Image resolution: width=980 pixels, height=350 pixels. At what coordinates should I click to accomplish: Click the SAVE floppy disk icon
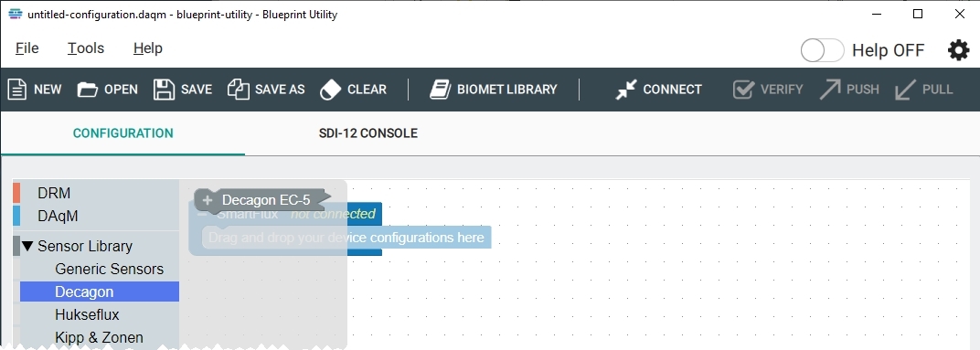point(164,90)
